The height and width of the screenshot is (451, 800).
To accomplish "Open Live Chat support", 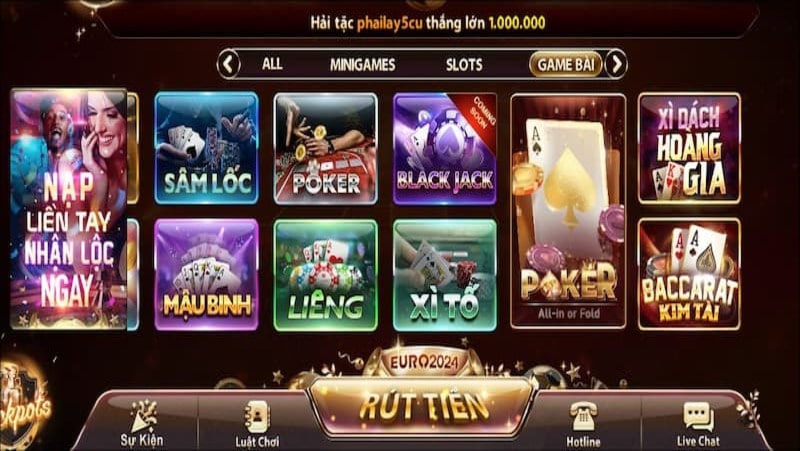I will coord(698,423).
